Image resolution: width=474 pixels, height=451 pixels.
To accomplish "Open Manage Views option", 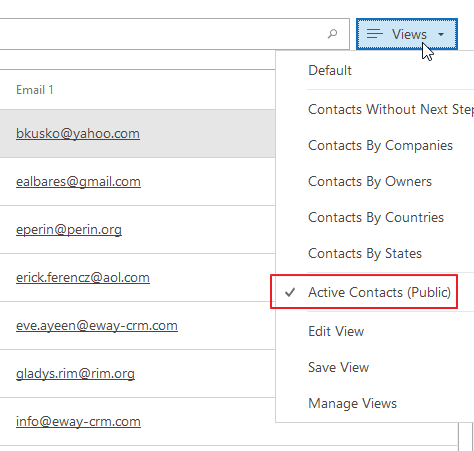I will click(352, 403).
